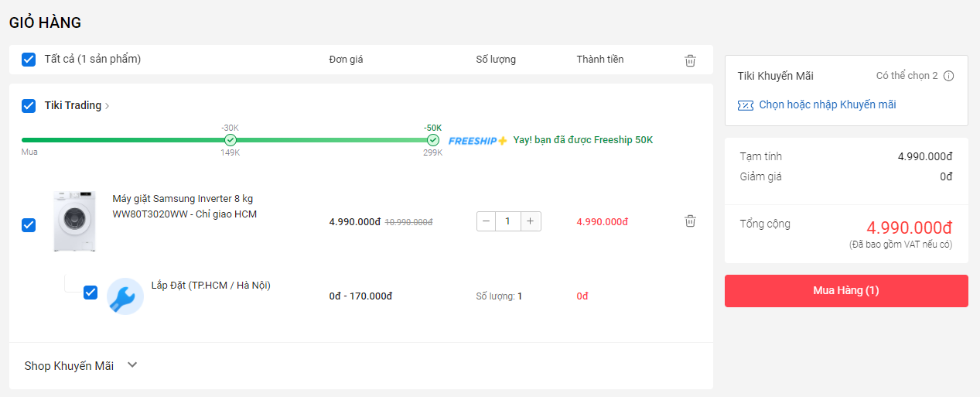The width and height of the screenshot is (980, 397).
Task: Uncheck the Lắp Đặt installation checkbox
Action: (x=90, y=293)
